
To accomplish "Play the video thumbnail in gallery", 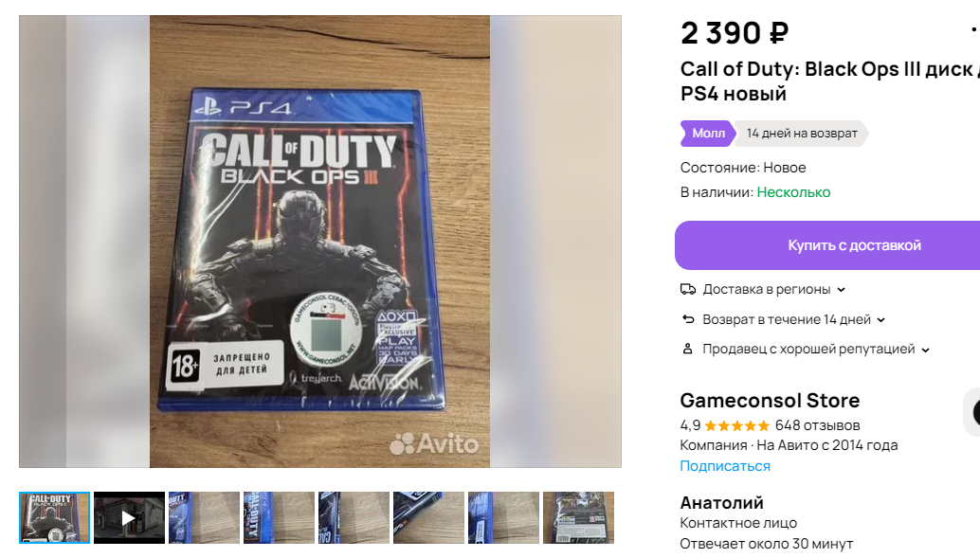I will tap(130, 517).
